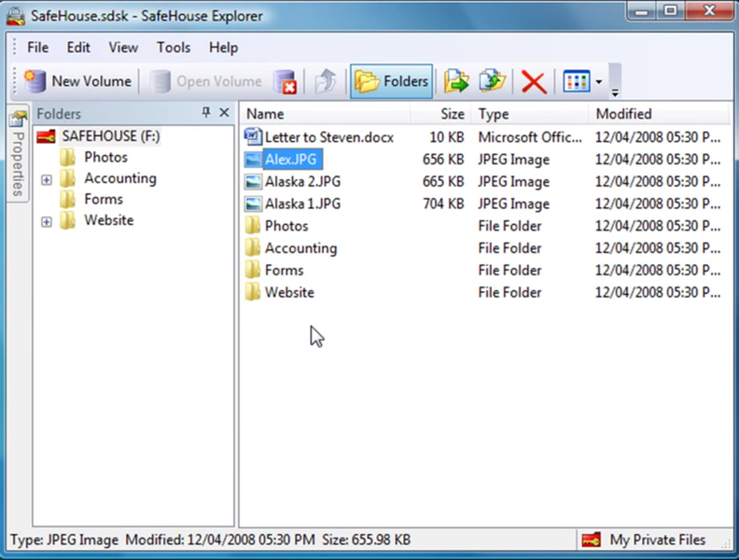The width and height of the screenshot is (739, 560).
Task: Click the up one level arrow icon
Action: [326, 81]
